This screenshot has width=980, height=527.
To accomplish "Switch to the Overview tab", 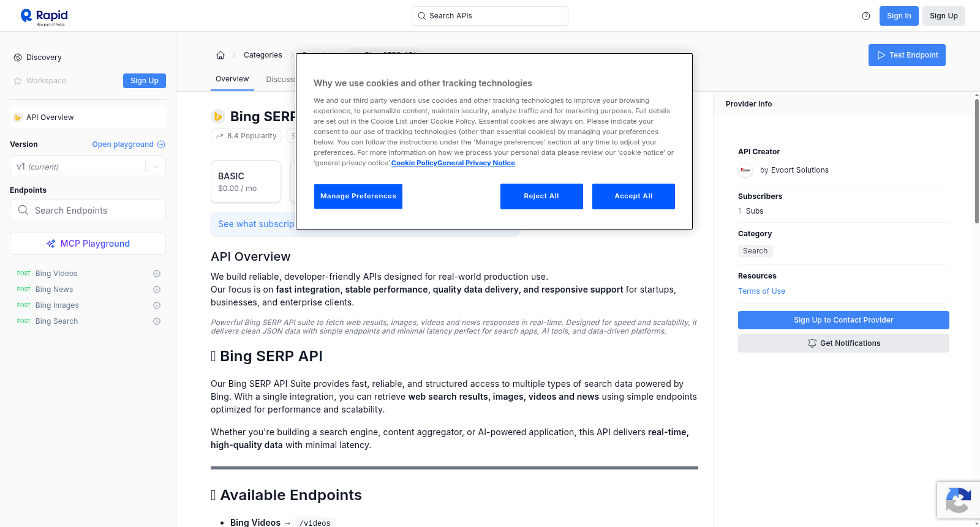I will point(232,79).
